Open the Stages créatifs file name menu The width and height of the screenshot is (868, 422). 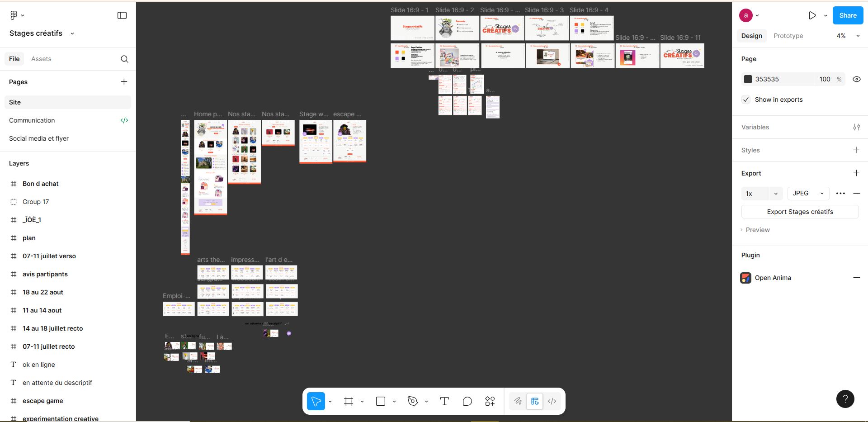42,33
